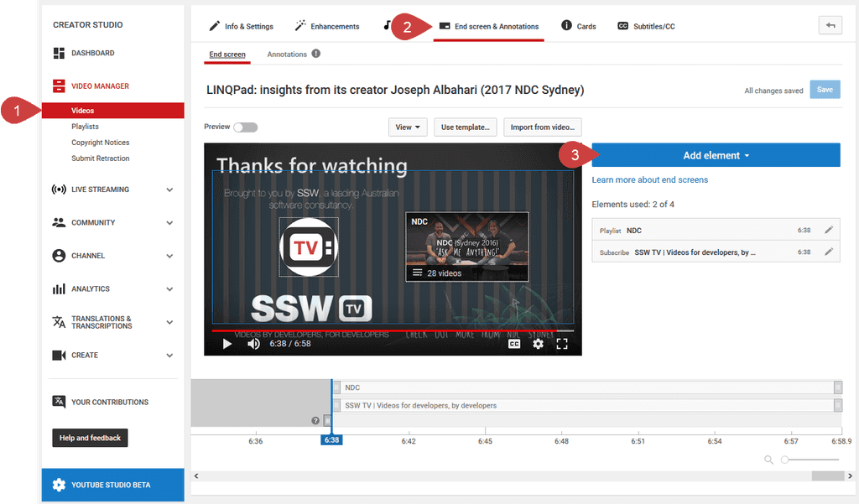859x504 pixels.
Task: Edit the NDC playlist element pencil icon
Action: (x=829, y=230)
